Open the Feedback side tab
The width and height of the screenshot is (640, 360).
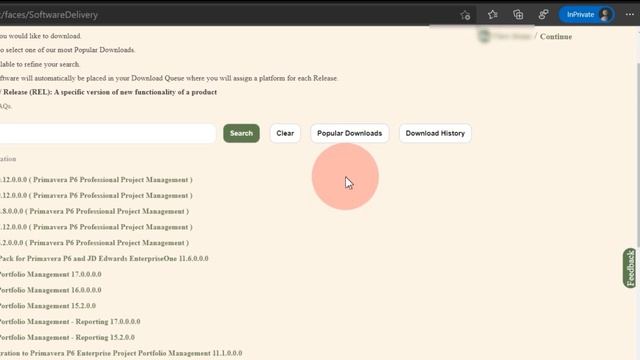pyautogui.click(x=630, y=268)
